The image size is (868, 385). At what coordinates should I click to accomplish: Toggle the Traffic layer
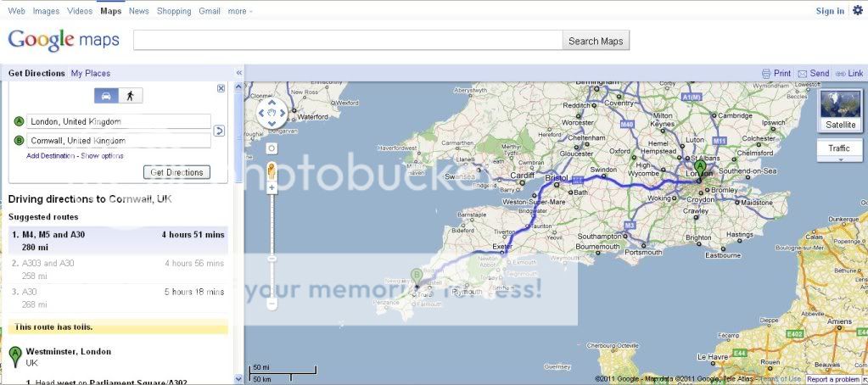coord(839,148)
